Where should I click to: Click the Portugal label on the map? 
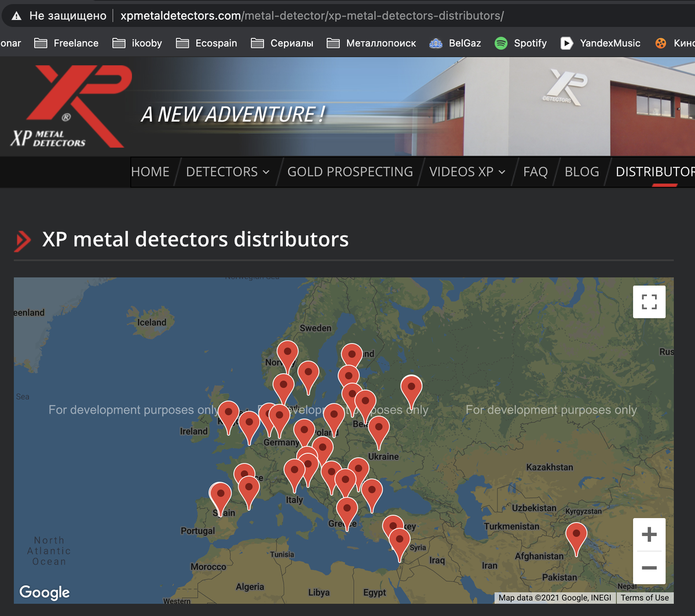click(197, 531)
